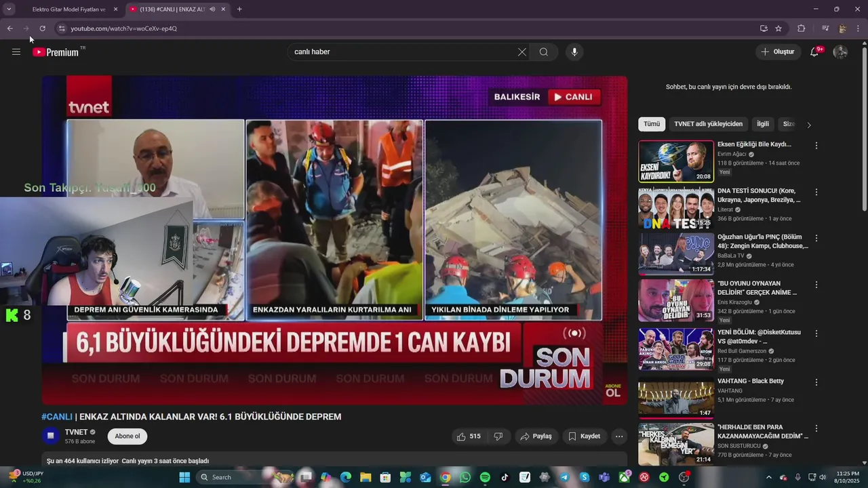Open more actions ellipsis under video
The height and width of the screenshot is (488, 868).
[619, 436]
